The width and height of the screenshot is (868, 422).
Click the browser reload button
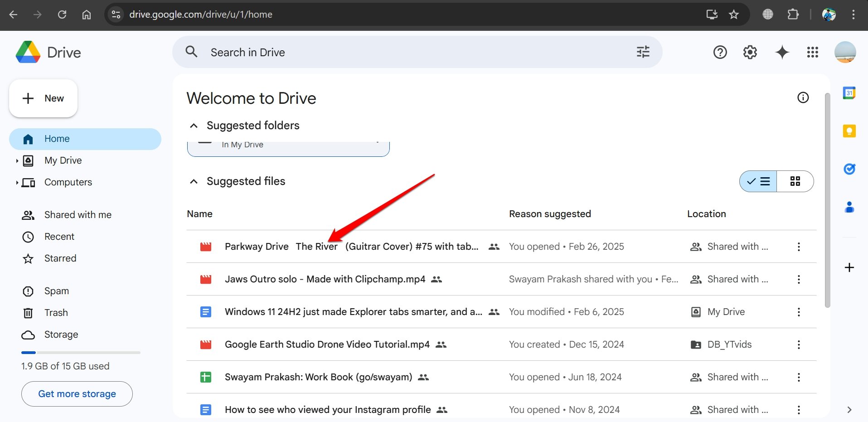coord(62,15)
